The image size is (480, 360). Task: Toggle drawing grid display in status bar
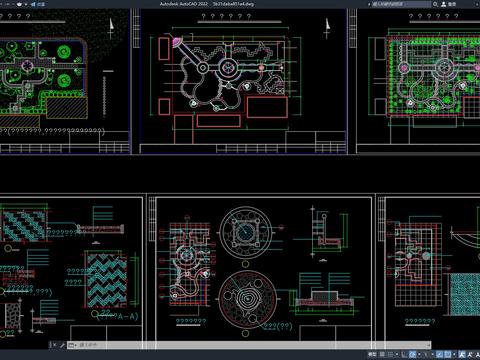click(382, 354)
